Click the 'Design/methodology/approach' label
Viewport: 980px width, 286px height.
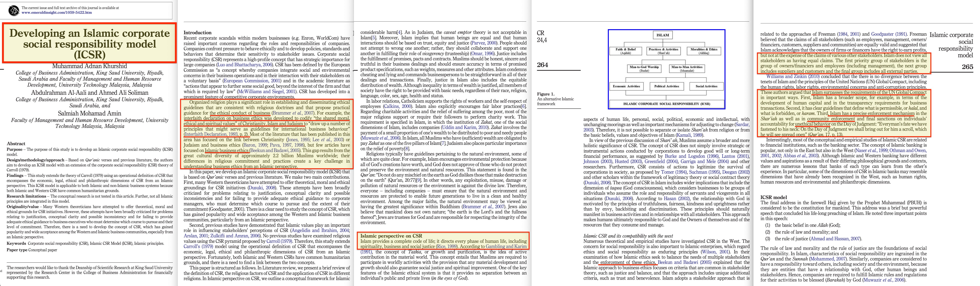coord(35,160)
